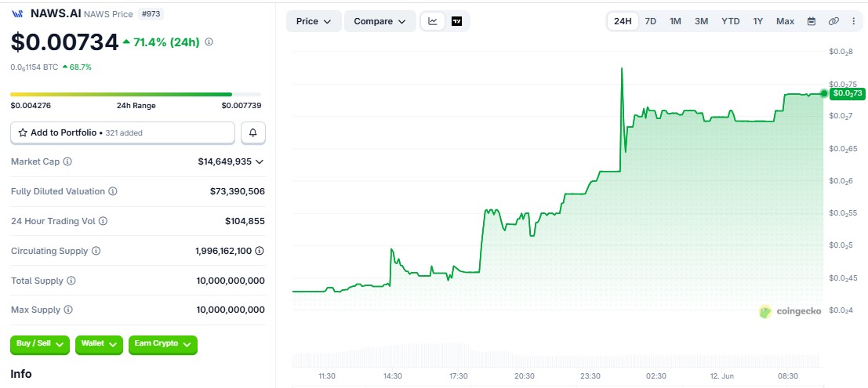The width and height of the screenshot is (868, 388).
Task: Open the Compare dropdown
Action: (380, 22)
